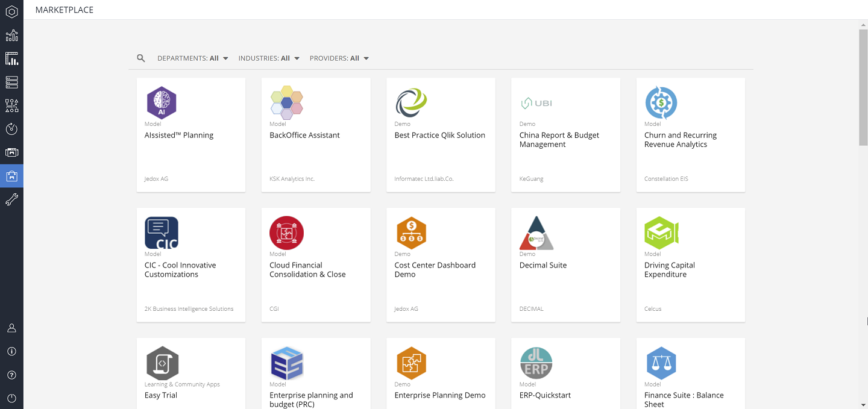868x409 pixels.
Task: Open the workflow designer sidebar icon
Action: point(12,105)
